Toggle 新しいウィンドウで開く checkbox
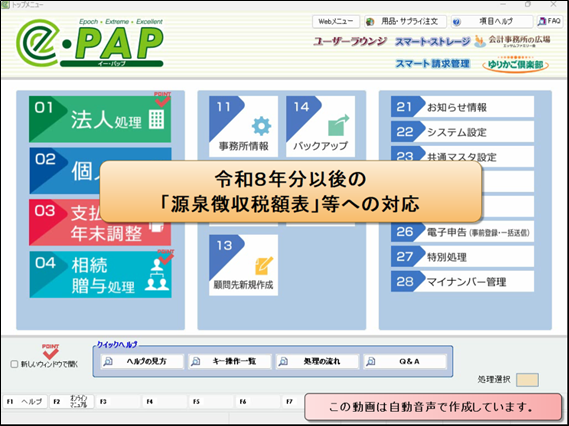The image size is (569, 426). click(15, 364)
